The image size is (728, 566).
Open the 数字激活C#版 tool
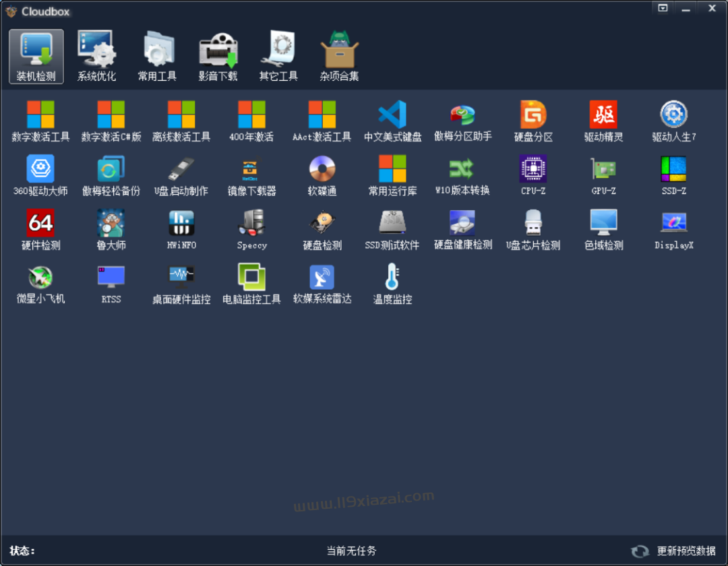(111, 121)
